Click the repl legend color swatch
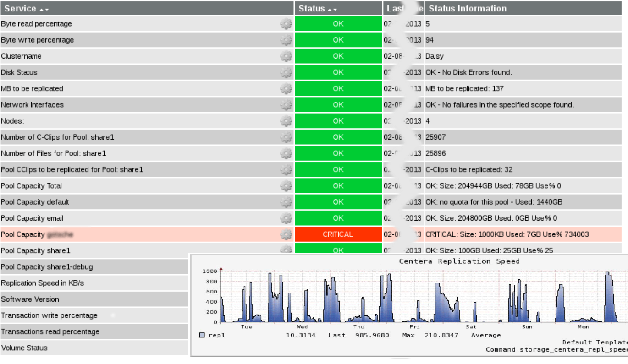This screenshot has width=628, height=364. click(202, 336)
